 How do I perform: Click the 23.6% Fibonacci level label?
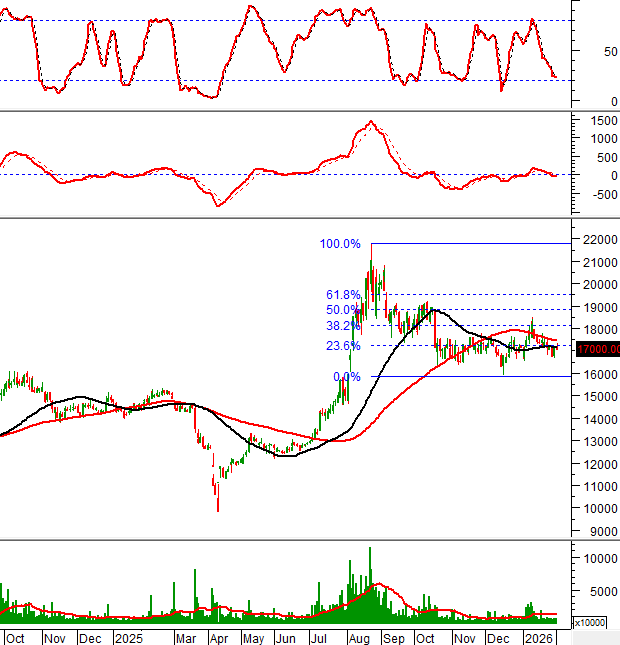[x=342, y=346]
